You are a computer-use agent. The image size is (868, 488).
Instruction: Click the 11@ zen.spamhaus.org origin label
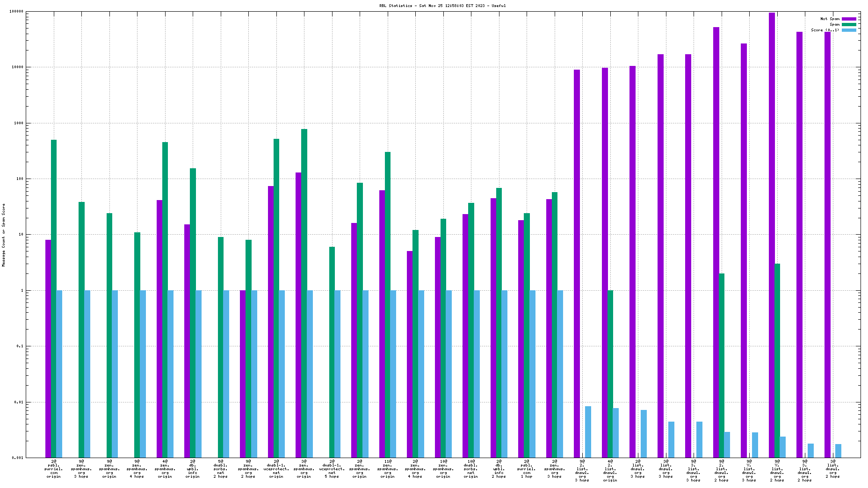[388, 469]
